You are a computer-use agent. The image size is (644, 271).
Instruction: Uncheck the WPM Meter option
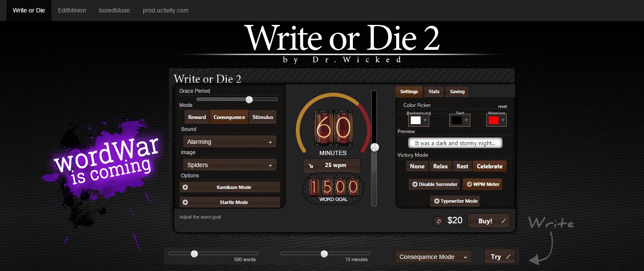tap(483, 184)
